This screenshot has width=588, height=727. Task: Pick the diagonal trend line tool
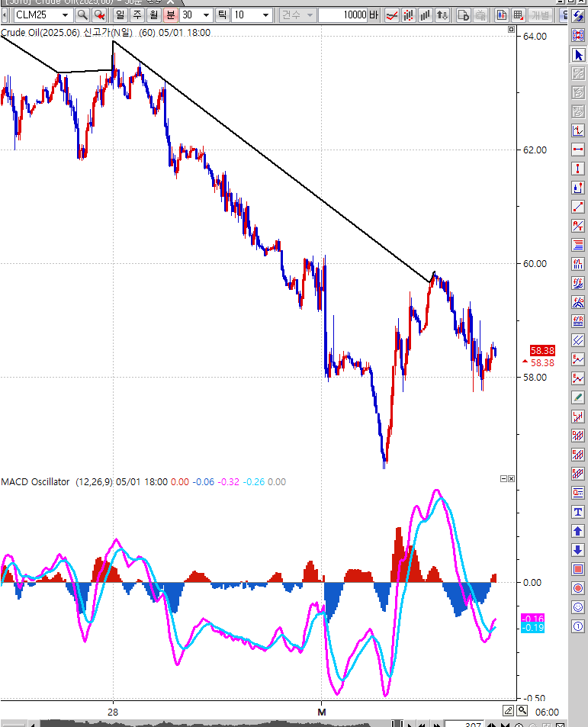578,207
